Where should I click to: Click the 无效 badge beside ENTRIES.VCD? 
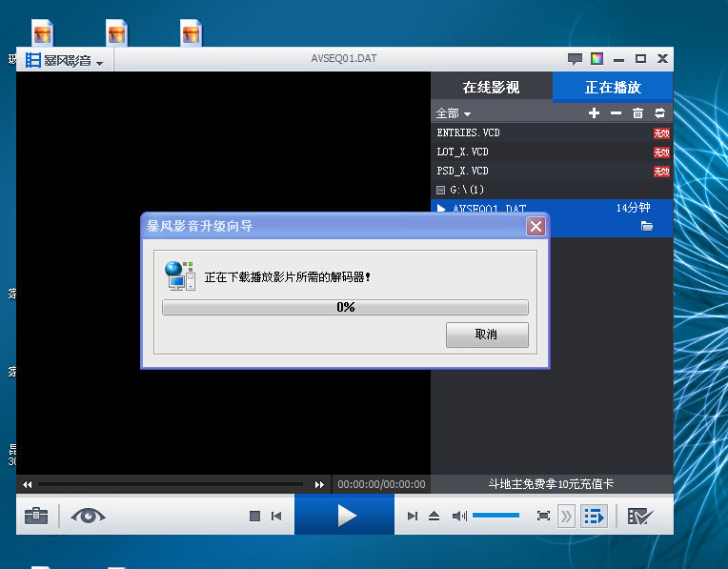coord(661,133)
